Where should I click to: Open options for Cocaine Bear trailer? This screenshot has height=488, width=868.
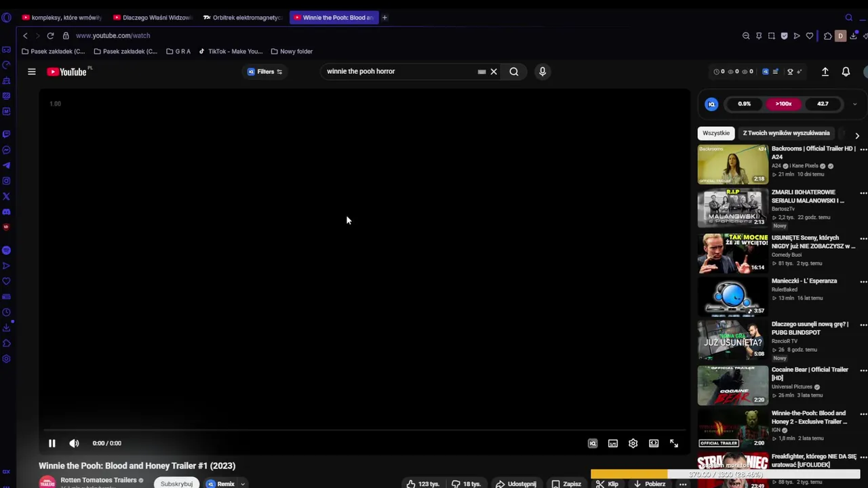(863, 370)
